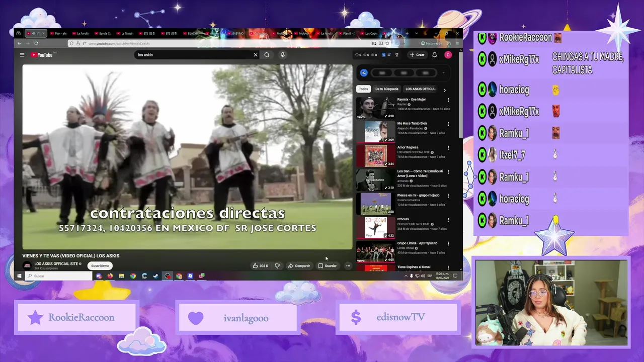Open the Amor Regresa video title
This screenshot has height=362, width=644.
point(408,147)
